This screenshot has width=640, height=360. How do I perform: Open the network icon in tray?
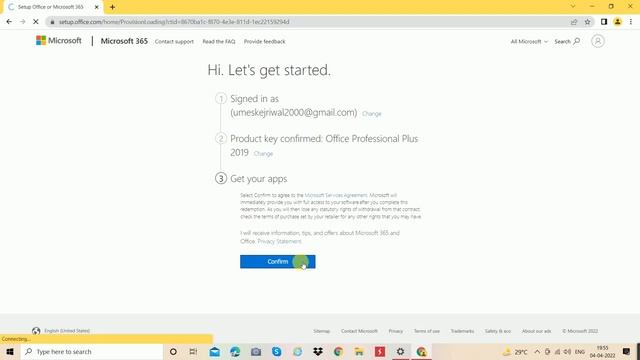557,351
